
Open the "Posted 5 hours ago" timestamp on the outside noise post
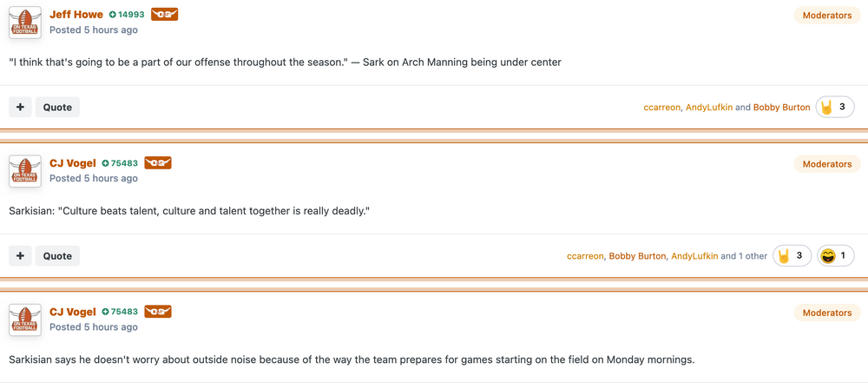pyautogui.click(x=93, y=327)
